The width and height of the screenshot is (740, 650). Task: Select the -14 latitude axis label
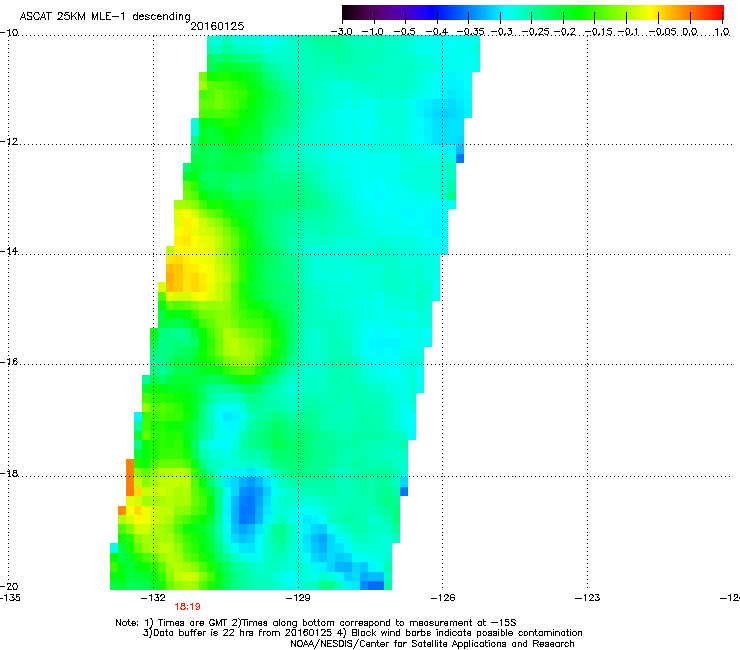[x=9, y=251]
